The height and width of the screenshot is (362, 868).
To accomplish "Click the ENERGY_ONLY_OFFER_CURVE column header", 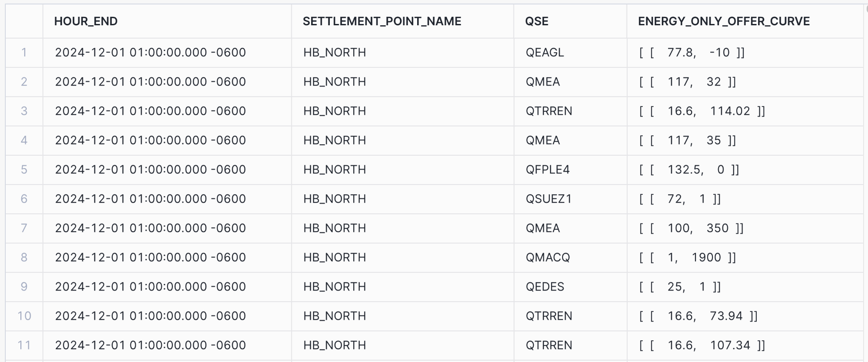I will coord(723,21).
